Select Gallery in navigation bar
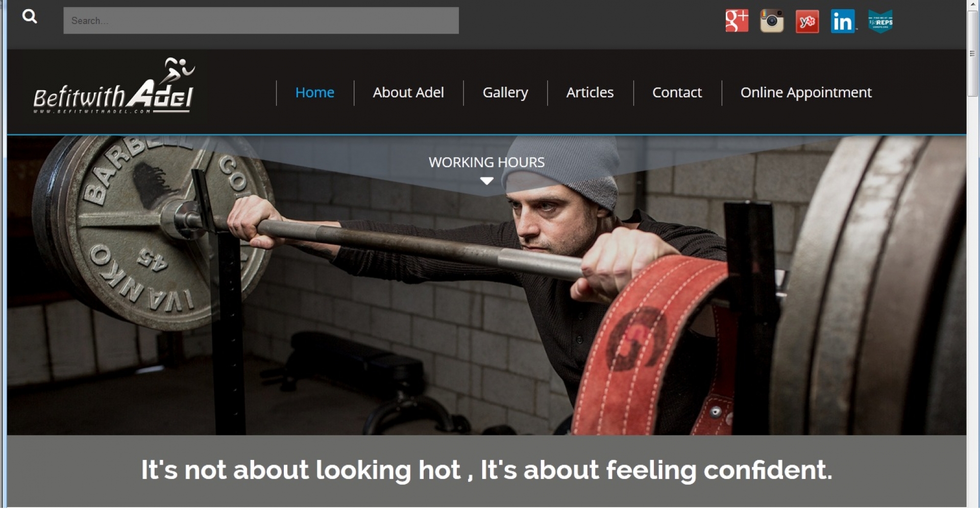 [505, 93]
